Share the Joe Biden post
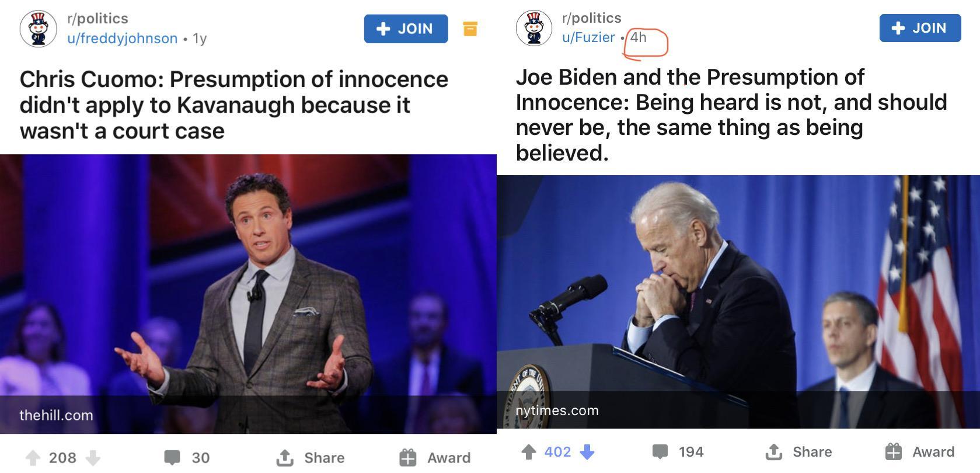Image resolution: width=980 pixels, height=473 pixels. (798, 452)
